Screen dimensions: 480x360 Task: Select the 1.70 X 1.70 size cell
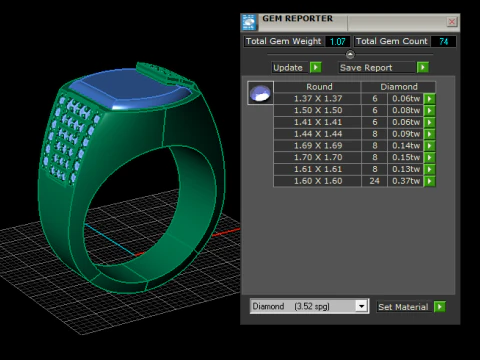click(318, 157)
